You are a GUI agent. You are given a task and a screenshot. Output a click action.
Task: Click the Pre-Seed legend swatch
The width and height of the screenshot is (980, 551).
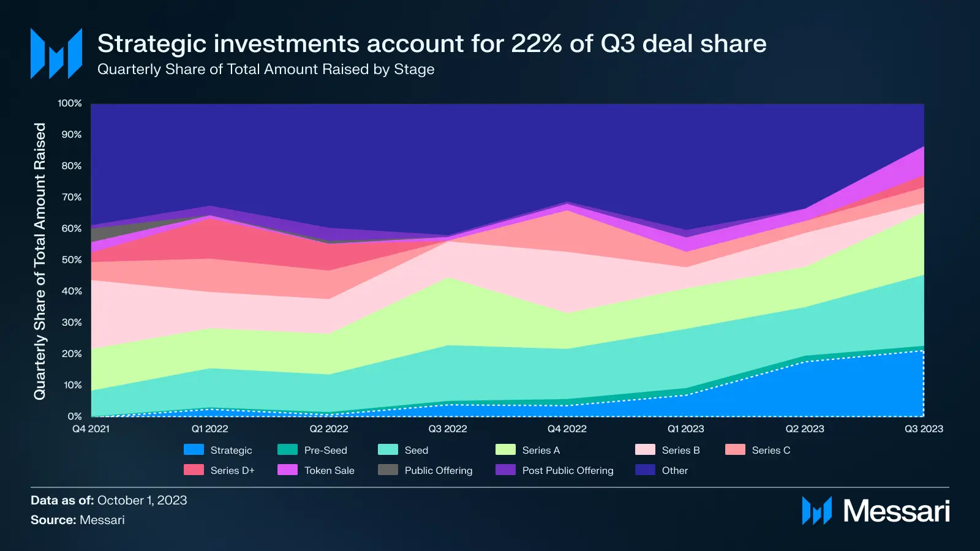click(x=287, y=450)
